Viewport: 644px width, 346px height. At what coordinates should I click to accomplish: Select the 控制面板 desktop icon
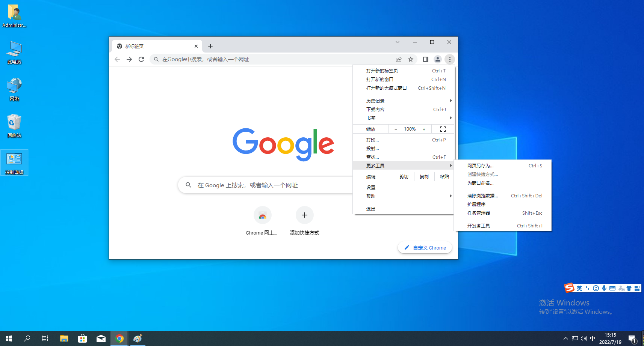[14, 163]
